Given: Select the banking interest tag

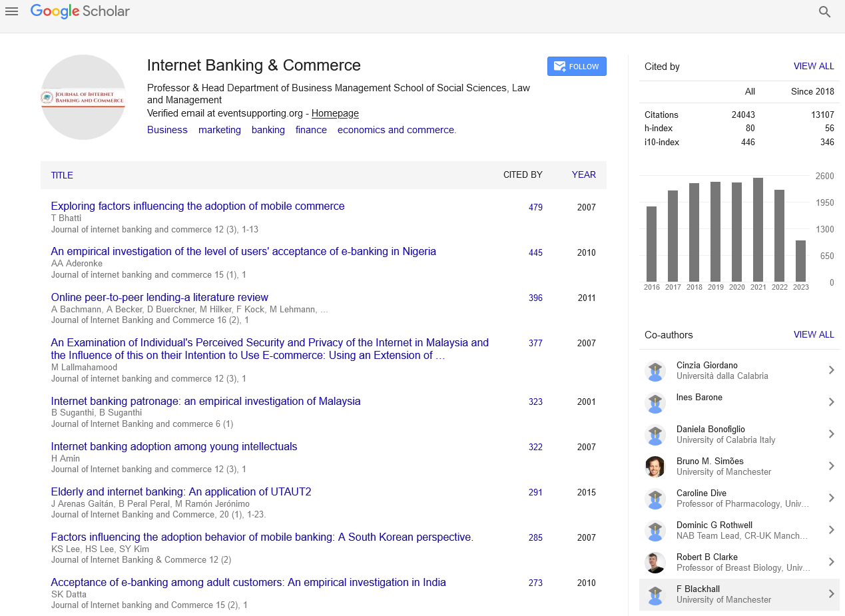Looking at the screenshot, I should tap(268, 130).
